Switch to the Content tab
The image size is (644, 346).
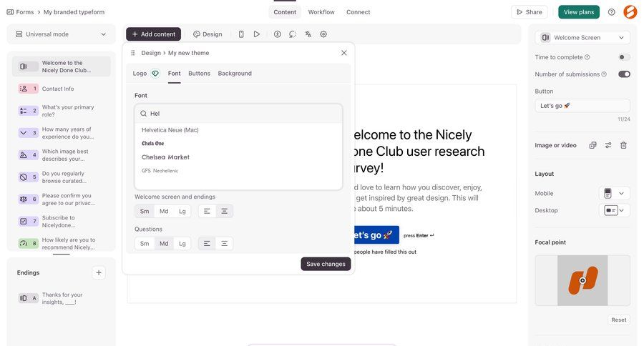285,12
